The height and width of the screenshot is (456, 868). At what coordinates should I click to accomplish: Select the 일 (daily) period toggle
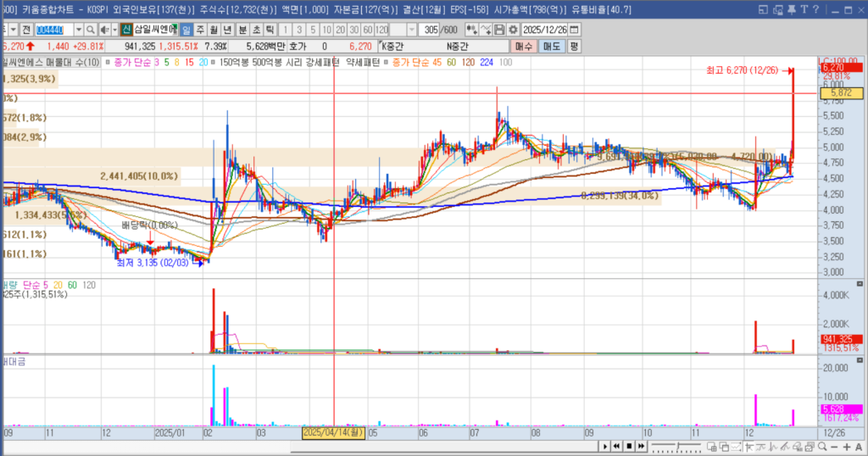pyautogui.click(x=186, y=29)
